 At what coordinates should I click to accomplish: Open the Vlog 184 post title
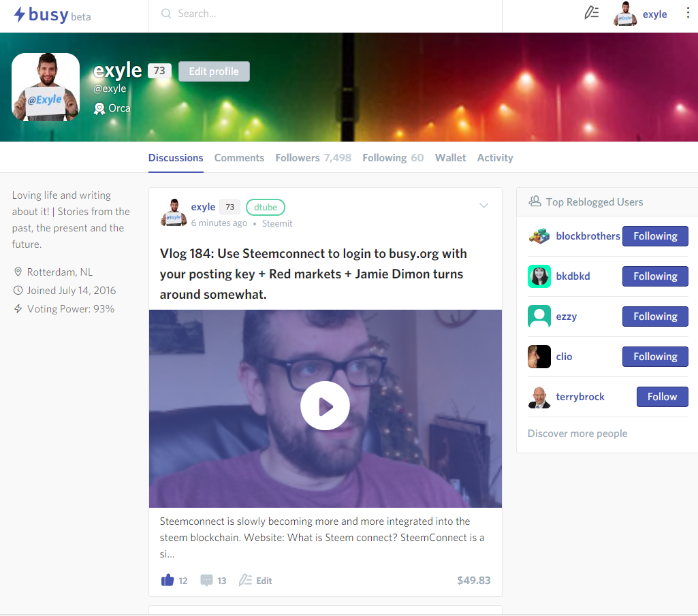(x=313, y=274)
